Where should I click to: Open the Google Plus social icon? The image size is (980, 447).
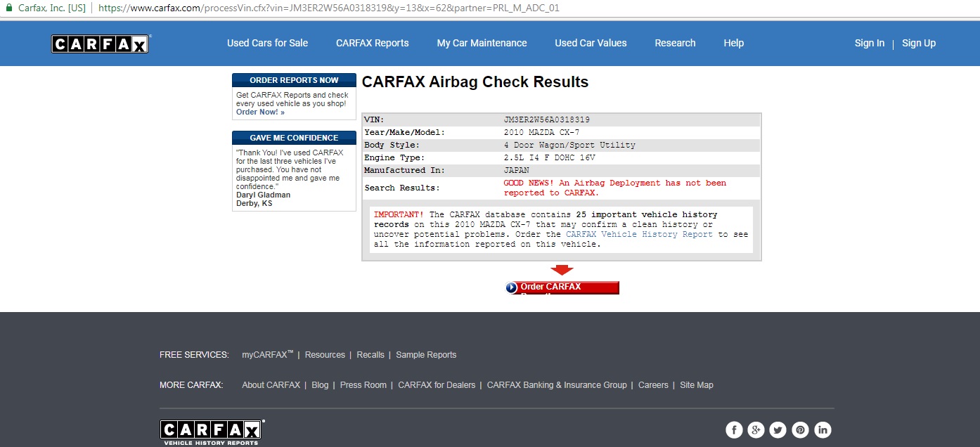pyautogui.click(x=756, y=429)
